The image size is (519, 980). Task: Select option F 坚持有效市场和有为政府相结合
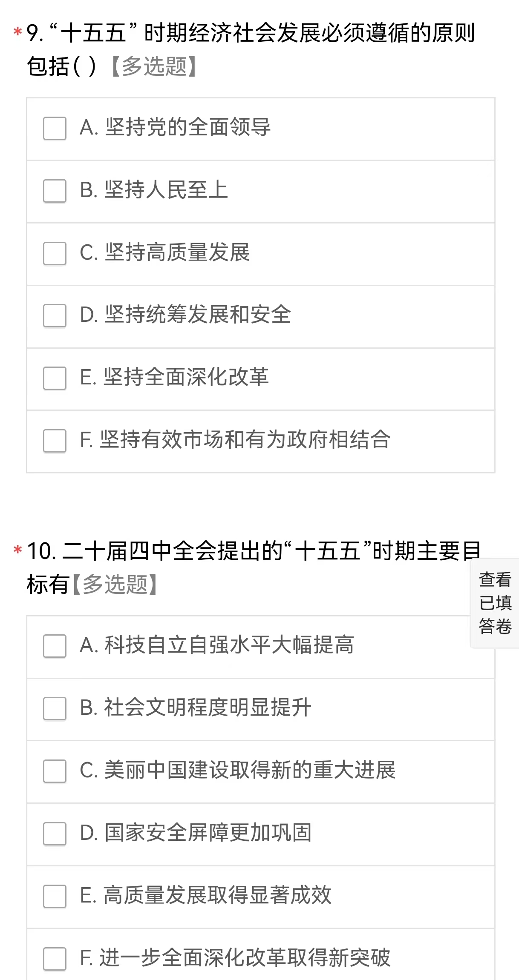55,441
